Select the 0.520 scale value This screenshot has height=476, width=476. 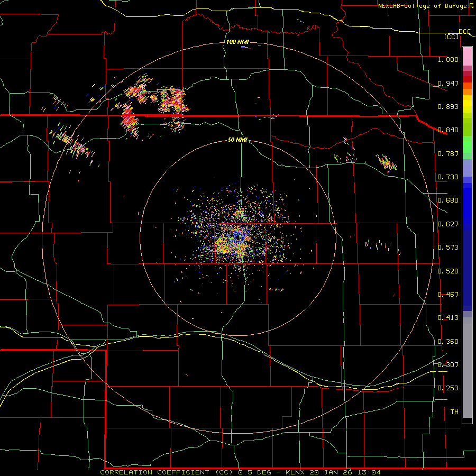[448, 271]
